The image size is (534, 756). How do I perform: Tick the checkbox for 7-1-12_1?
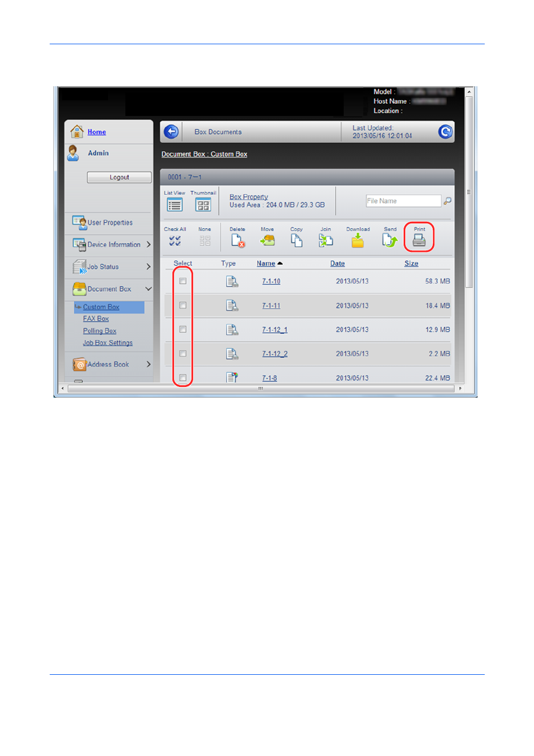(182, 329)
